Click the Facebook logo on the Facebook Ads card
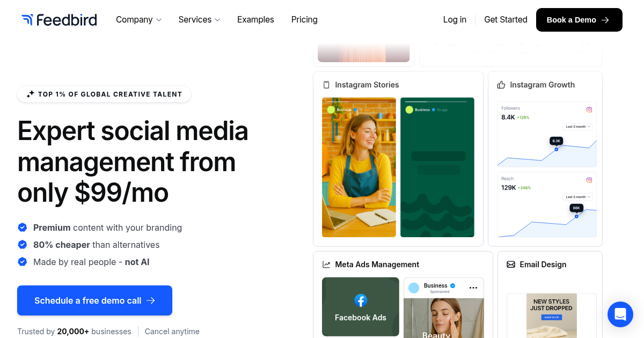Screen dimensions: 644x338 361,300
